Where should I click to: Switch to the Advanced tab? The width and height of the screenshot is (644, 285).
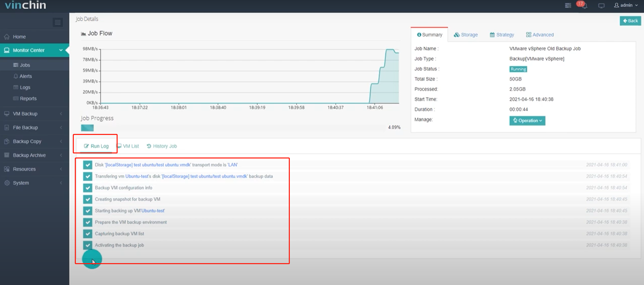(x=540, y=35)
